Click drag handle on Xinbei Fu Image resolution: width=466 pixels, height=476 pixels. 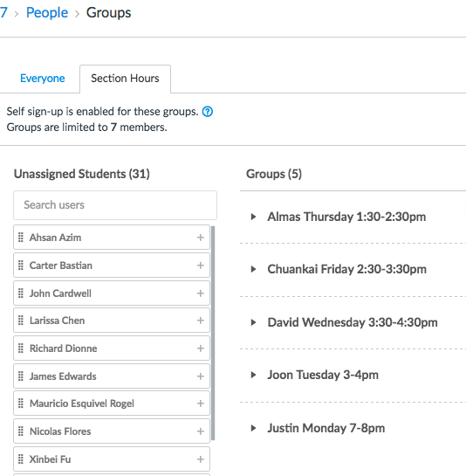pos(21,459)
